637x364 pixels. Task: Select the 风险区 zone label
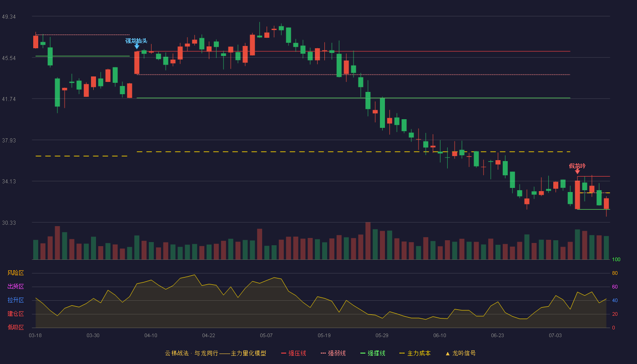[x=15, y=273]
